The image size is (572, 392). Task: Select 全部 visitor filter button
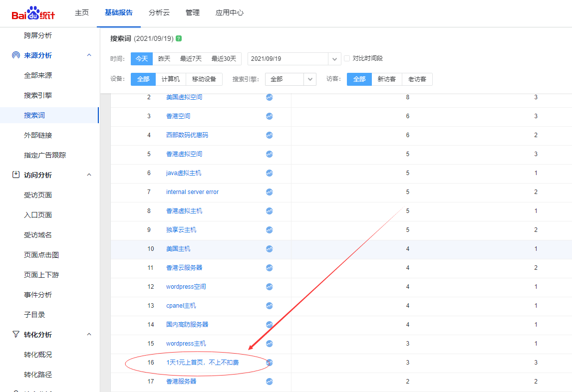click(x=359, y=79)
